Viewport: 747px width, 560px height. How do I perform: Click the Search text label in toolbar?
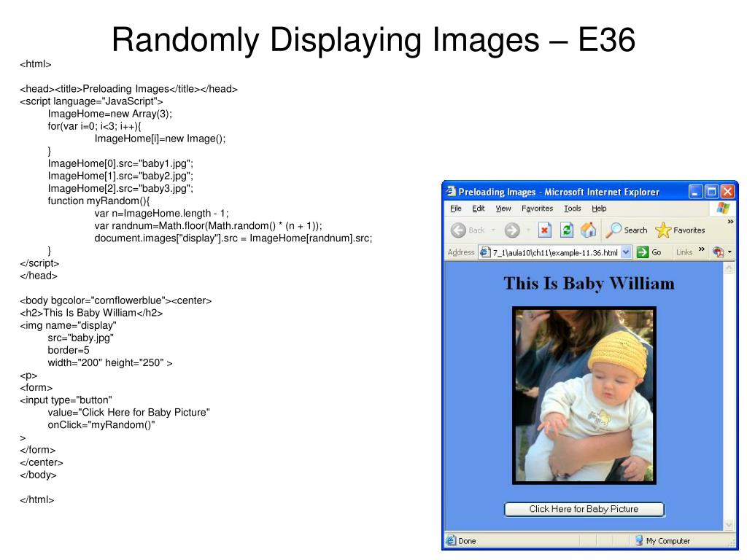tap(635, 230)
